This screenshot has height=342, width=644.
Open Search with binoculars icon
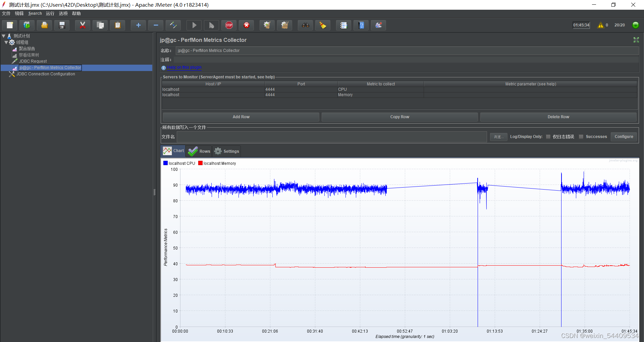pos(305,25)
